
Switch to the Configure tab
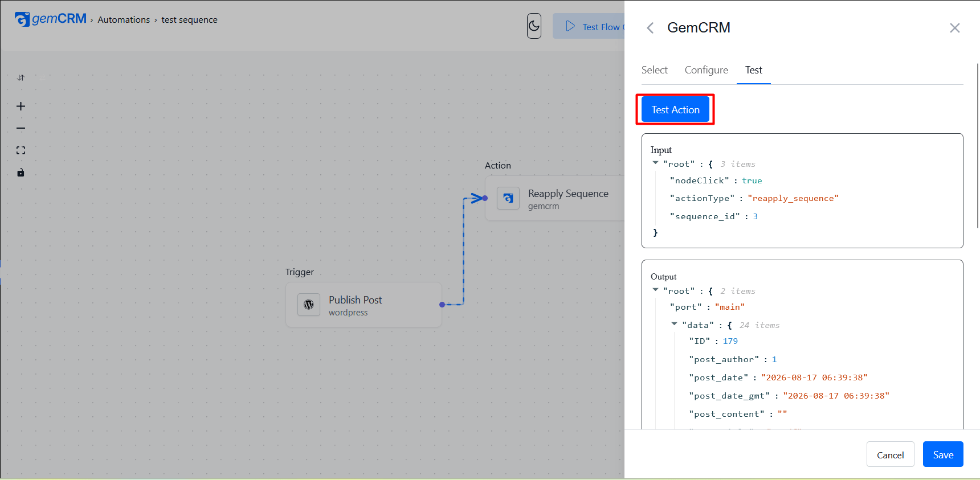(707, 70)
